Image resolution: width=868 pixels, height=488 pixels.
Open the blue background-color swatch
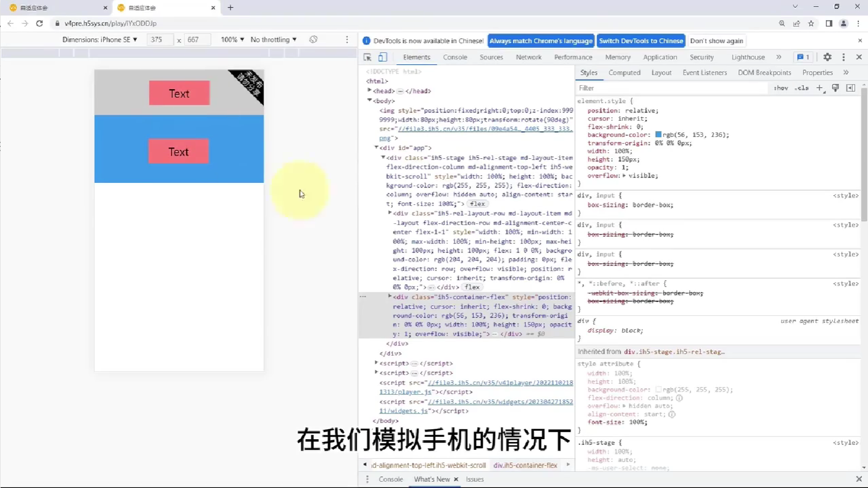tap(658, 135)
